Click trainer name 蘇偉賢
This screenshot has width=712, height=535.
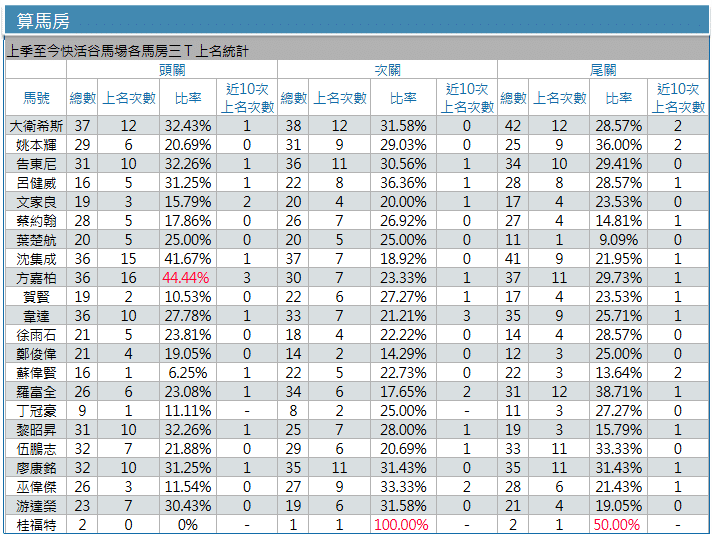(36, 373)
